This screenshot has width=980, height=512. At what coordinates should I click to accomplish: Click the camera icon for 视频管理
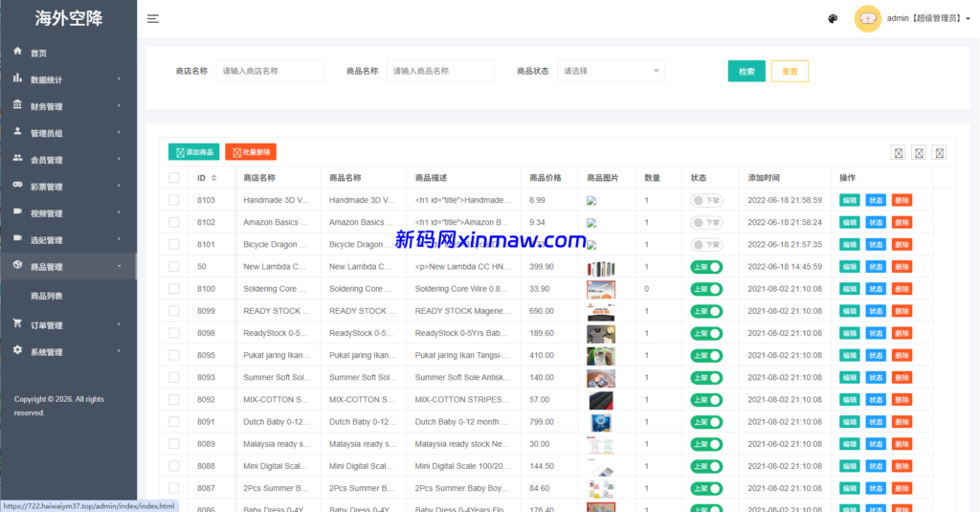17,211
